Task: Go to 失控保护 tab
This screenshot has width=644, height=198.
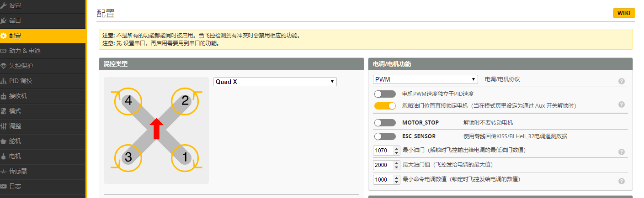Action: tap(43, 66)
